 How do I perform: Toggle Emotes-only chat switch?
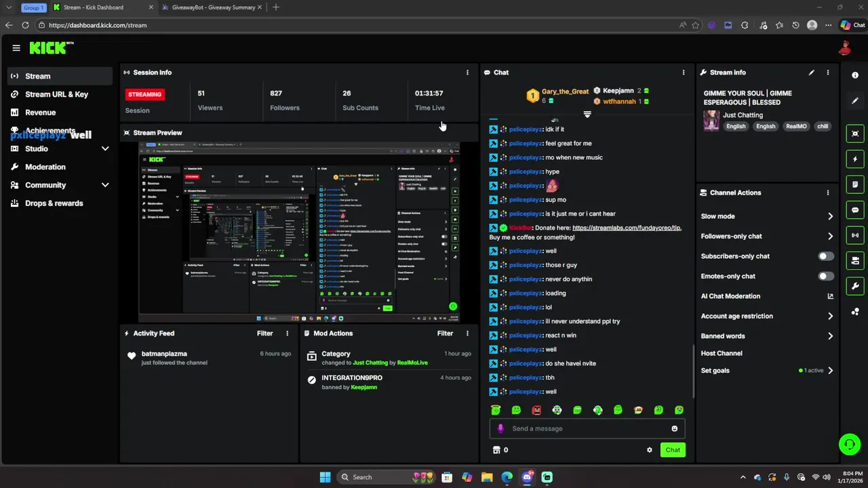coord(825,276)
